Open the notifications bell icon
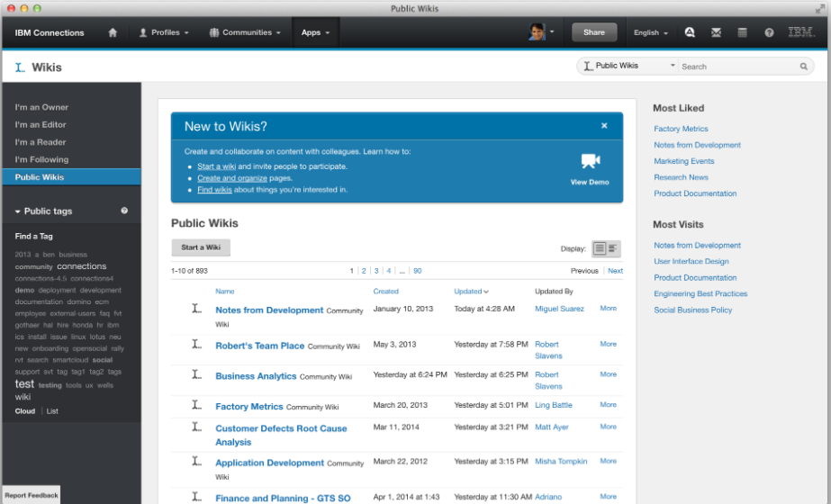Screen dimensions: 831x504 tap(690, 32)
